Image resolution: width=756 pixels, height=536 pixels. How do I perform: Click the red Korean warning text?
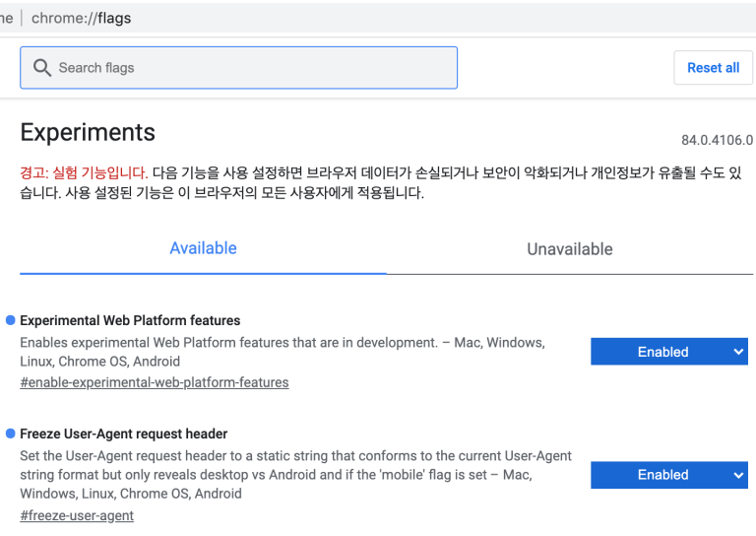(84, 172)
